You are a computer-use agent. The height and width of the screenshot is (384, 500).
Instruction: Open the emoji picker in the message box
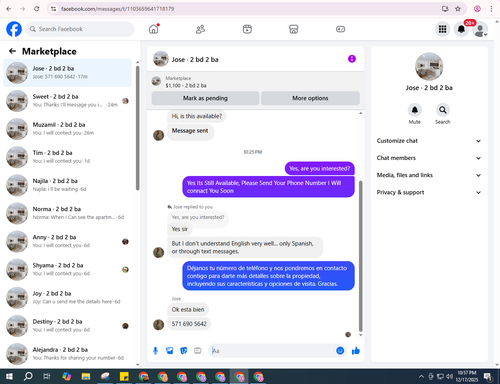(340, 351)
